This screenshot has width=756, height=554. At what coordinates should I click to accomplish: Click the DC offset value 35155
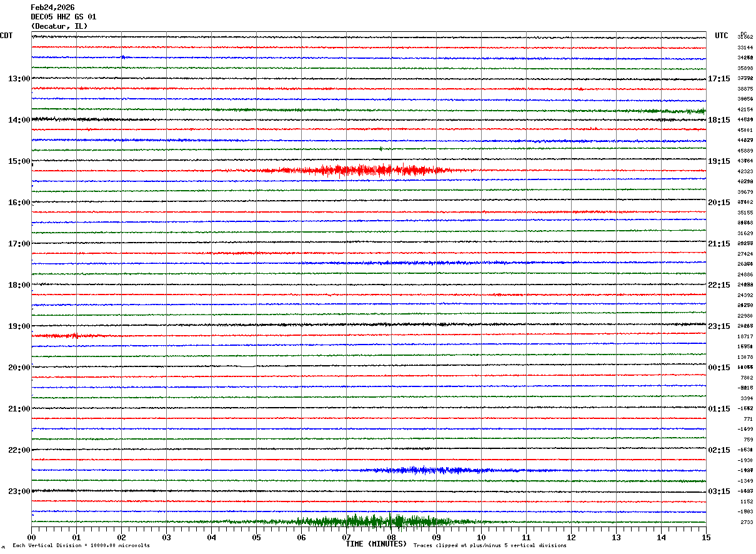(x=745, y=213)
